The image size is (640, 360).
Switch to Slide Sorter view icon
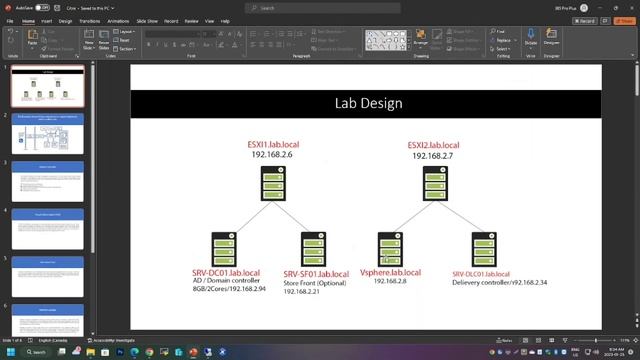(538, 340)
